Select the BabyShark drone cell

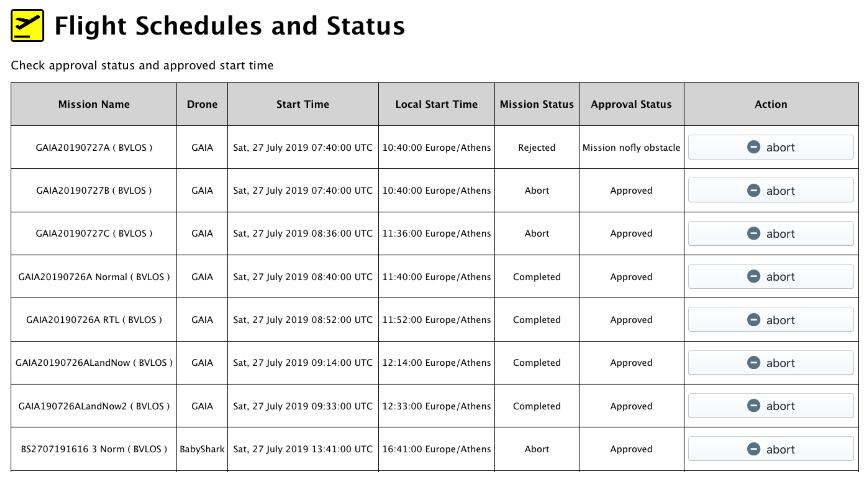coord(202,449)
